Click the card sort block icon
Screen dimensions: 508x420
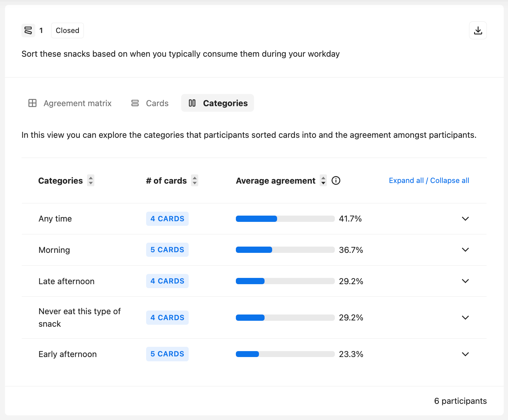click(x=28, y=30)
